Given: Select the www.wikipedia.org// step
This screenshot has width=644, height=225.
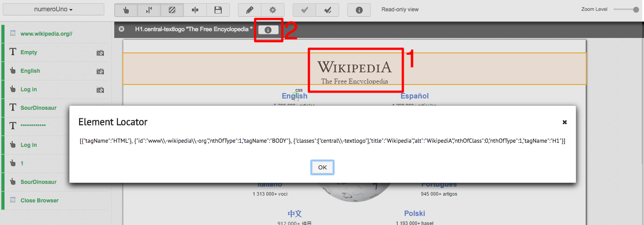Looking at the screenshot, I should (56, 33).
